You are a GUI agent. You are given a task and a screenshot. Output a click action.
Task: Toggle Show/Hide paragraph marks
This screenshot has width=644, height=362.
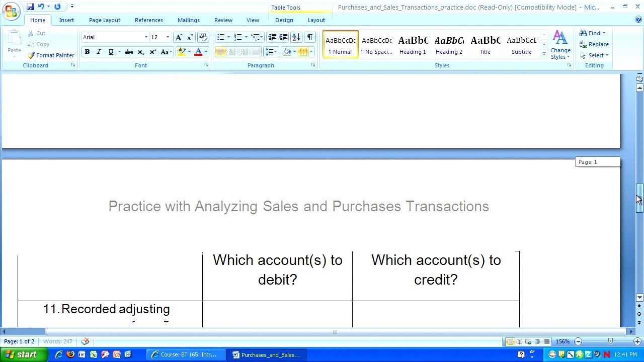coord(310,37)
